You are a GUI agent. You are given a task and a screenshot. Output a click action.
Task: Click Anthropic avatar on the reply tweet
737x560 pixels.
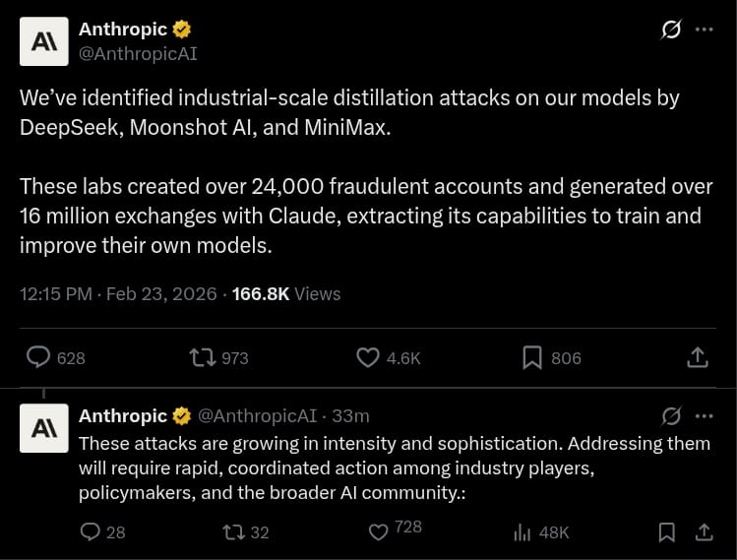pyautogui.click(x=44, y=427)
